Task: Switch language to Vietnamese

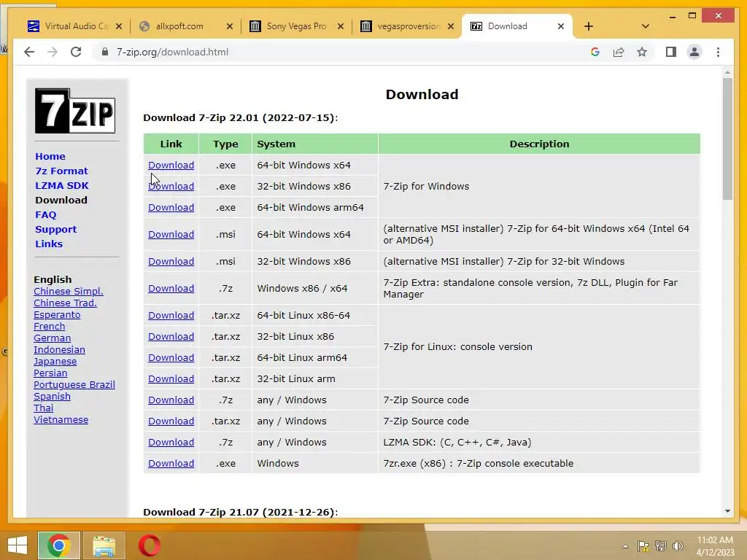Action: tap(61, 419)
